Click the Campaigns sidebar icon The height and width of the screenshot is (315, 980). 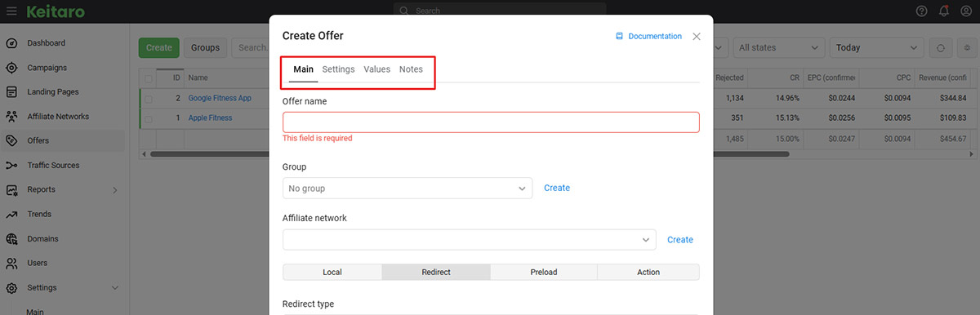11,68
